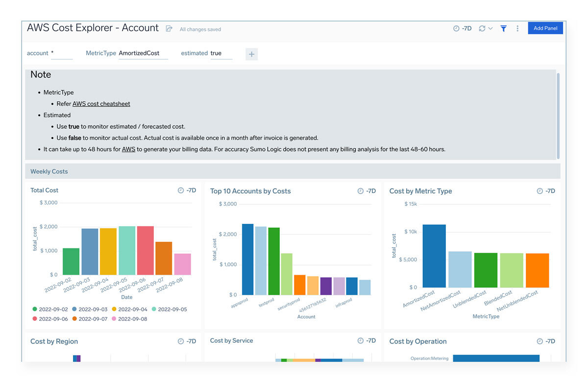The image size is (588, 383).
Task: Click the Add Panel button
Action: pyautogui.click(x=545, y=28)
